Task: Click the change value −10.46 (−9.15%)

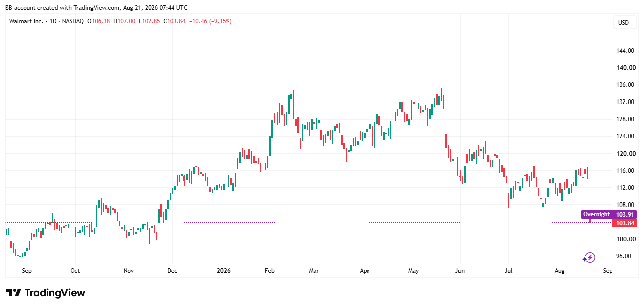Action: 210,21
